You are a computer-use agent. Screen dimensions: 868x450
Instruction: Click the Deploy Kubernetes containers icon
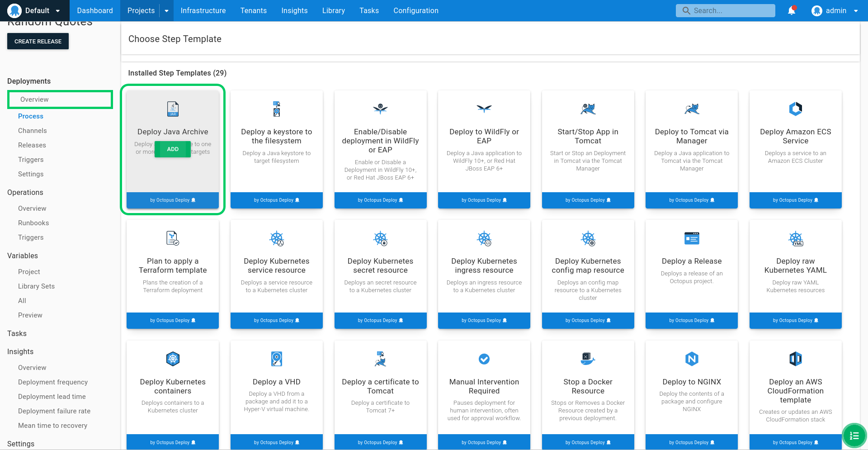click(173, 359)
